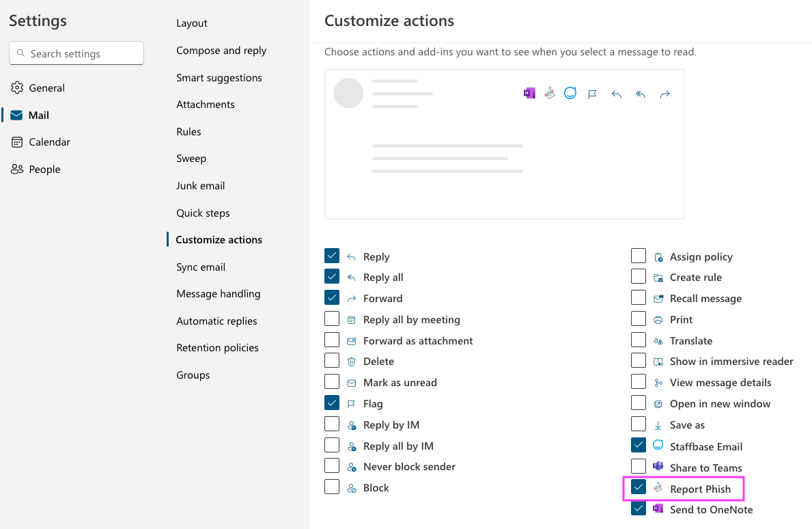Open the Rules settings page
This screenshot has width=812, height=529.
click(188, 132)
